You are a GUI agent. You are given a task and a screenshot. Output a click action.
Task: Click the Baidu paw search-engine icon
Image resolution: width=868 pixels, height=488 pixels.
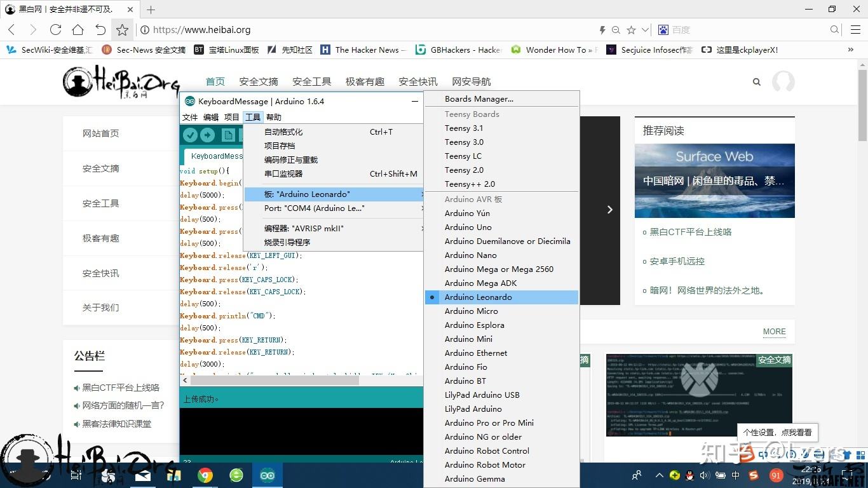point(663,30)
